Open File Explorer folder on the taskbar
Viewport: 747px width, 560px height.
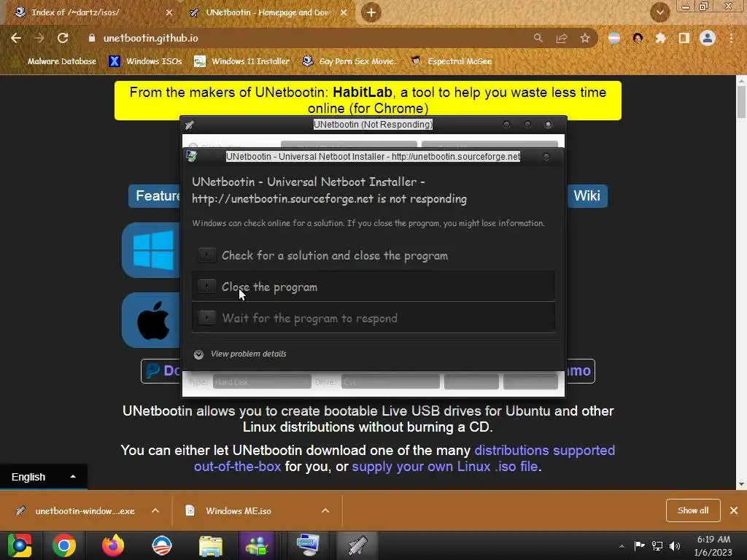(x=211, y=545)
